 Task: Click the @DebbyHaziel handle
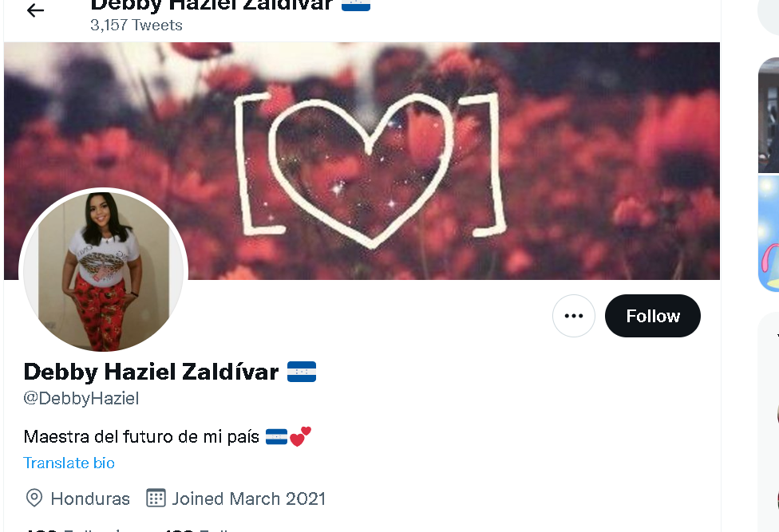(x=81, y=399)
